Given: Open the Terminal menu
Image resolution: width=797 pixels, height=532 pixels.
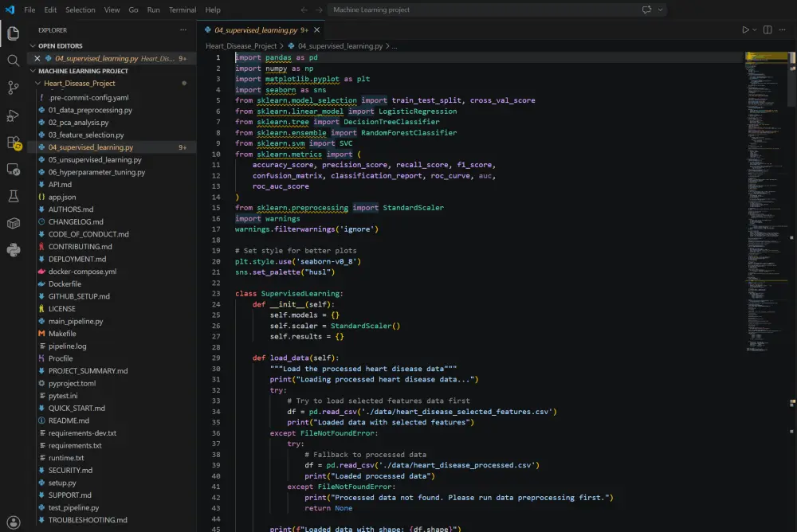Looking at the screenshot, I should pos(183,10).
